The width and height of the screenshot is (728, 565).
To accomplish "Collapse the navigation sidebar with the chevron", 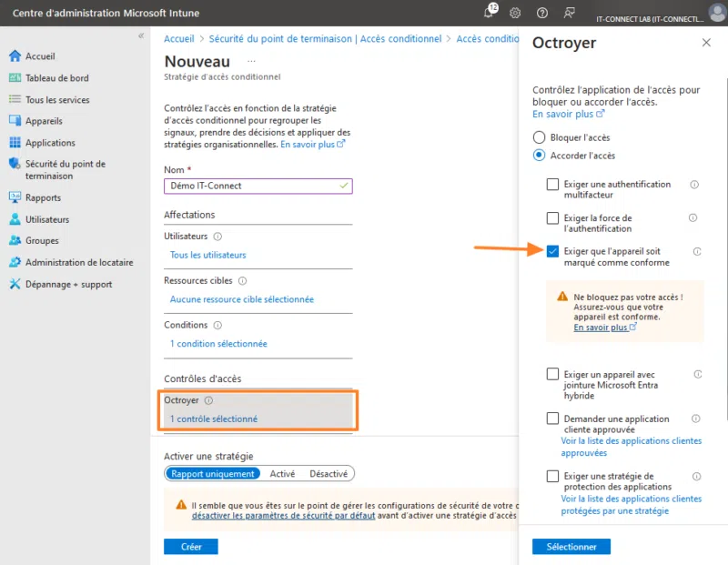I will [142, 35].
